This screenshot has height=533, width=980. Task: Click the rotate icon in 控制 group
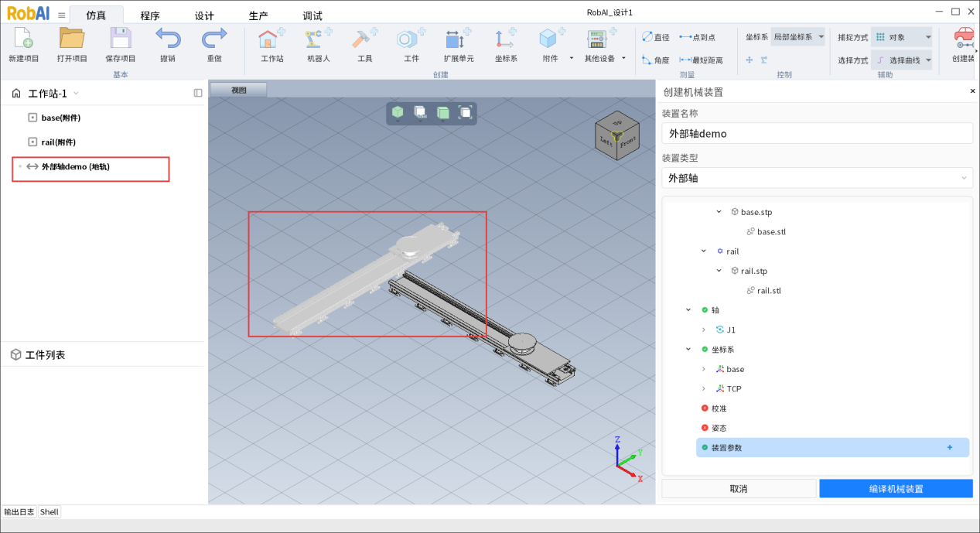[763, 60]
